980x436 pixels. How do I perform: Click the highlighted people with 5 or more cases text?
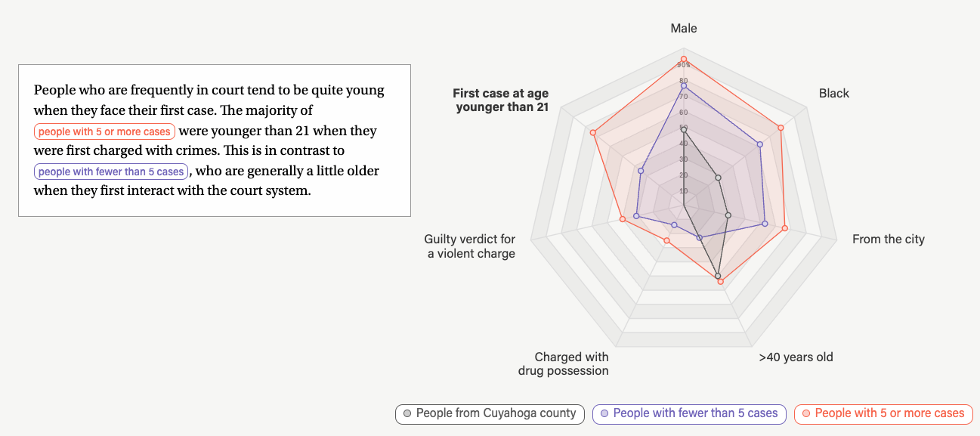[x=104, y=131]
